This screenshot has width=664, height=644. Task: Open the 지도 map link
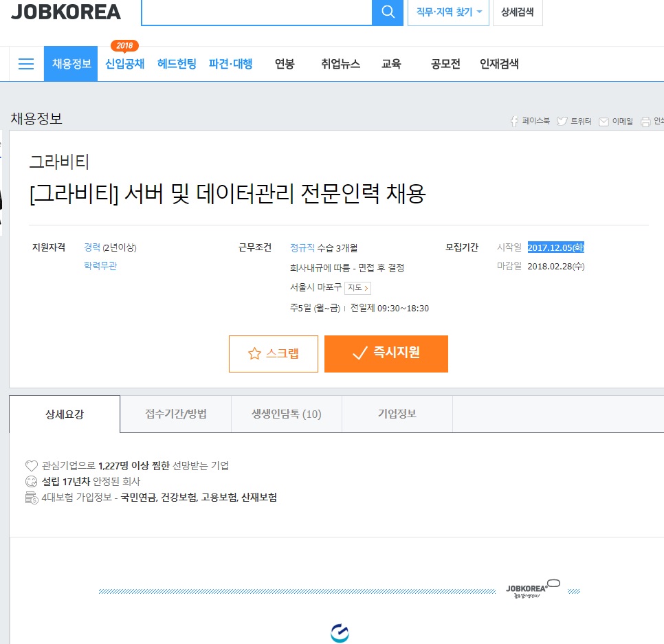(357, 288)
